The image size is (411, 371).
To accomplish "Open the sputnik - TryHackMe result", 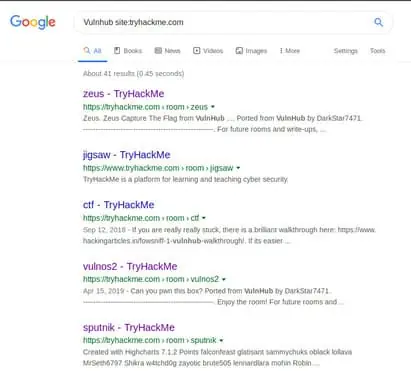I will (129, 327).
